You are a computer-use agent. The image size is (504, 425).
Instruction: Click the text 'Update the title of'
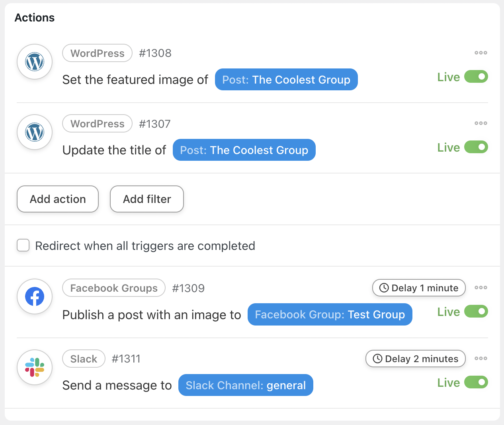pos(114,150)
